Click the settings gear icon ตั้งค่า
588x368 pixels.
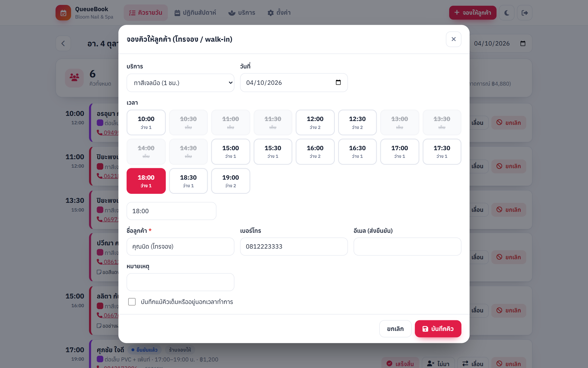271,13
